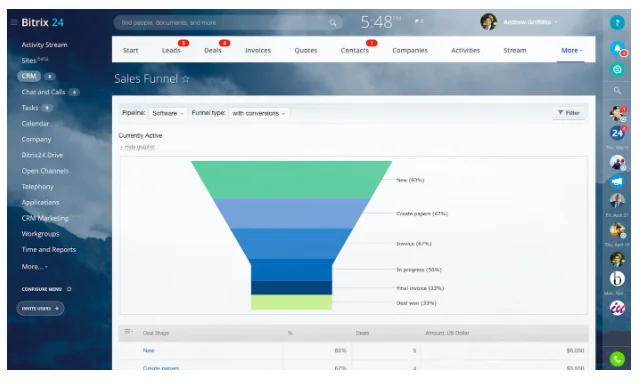Open Calendar in left menu
Viewport: 642px width, 384px height.
click(35, 124)
